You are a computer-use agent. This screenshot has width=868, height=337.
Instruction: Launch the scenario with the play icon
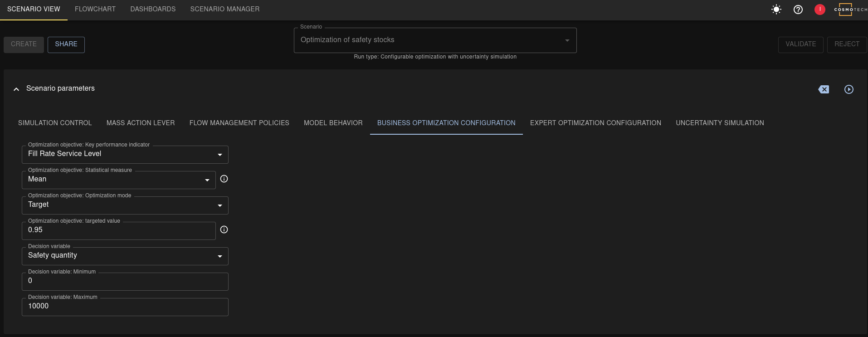pyautogui.click(x=849, y=89)
